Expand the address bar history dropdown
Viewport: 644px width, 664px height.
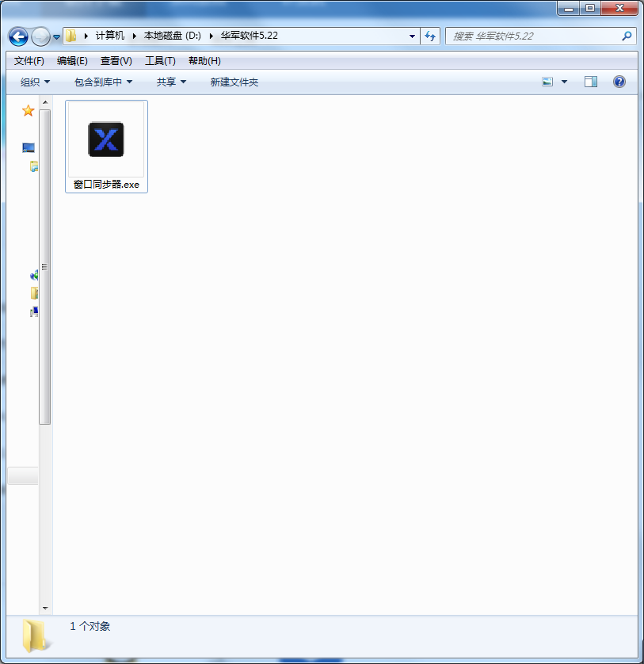[412, 36]
